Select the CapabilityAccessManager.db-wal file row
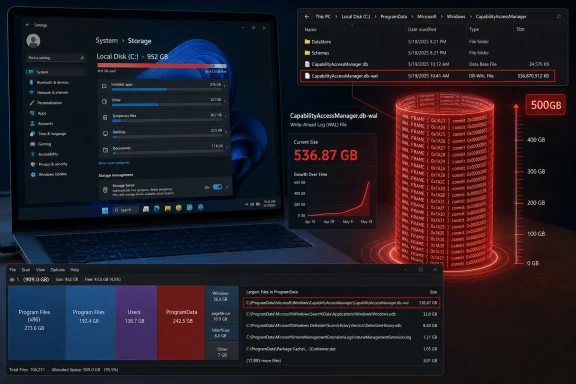The width and height of the screenshot is (576, 384). coord(428,76)
